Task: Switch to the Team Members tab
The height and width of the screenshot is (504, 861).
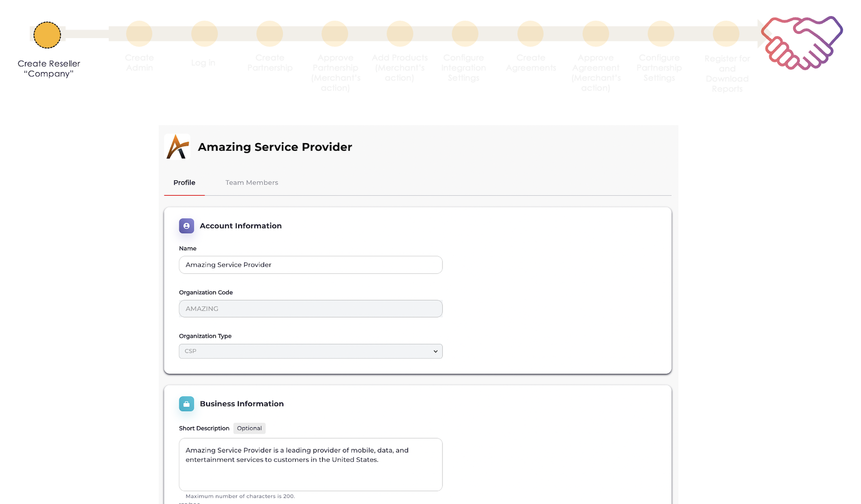Action: tap(252, 182)
